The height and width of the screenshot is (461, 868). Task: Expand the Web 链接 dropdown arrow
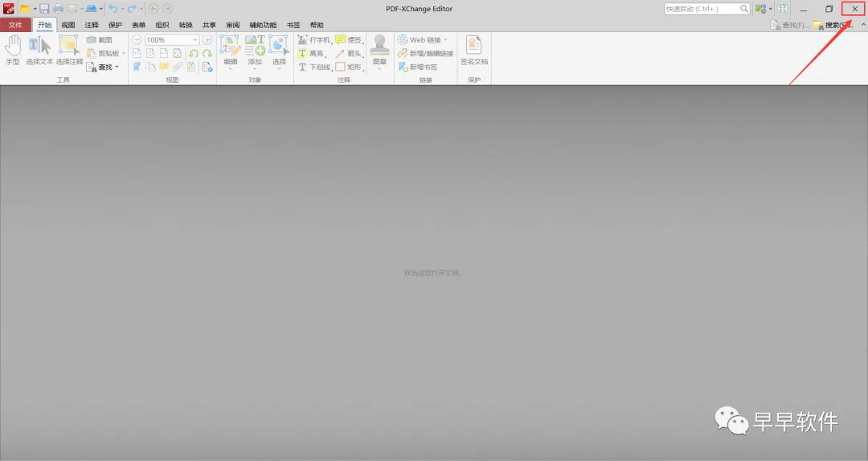click(x=445, y=40)
